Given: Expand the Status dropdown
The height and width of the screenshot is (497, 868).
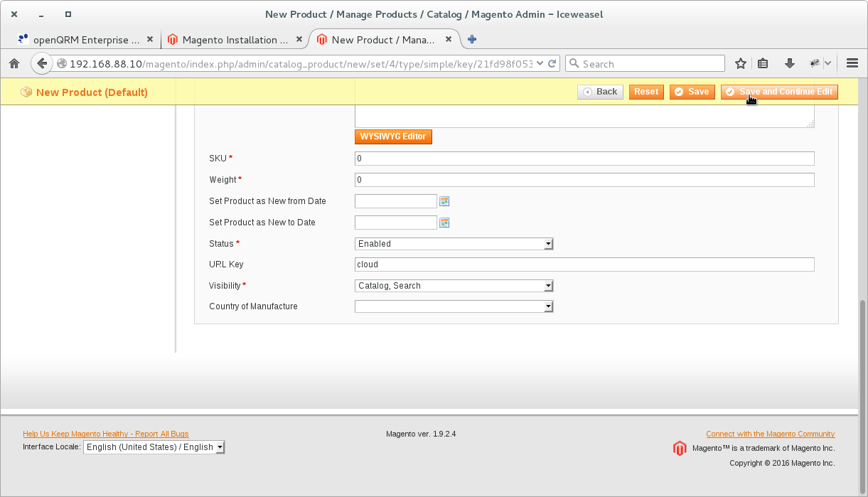Looking at the screenshot, I should [x=454, y=244].
